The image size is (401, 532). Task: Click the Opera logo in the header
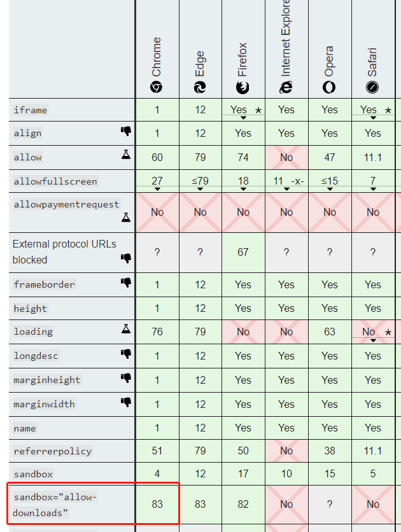[329, 88]
